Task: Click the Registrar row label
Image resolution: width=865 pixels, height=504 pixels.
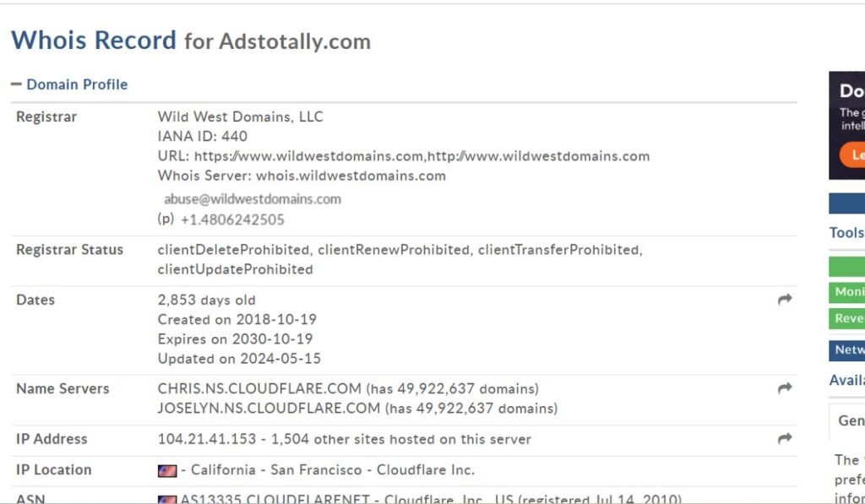Action: click(x=46, y=117)
